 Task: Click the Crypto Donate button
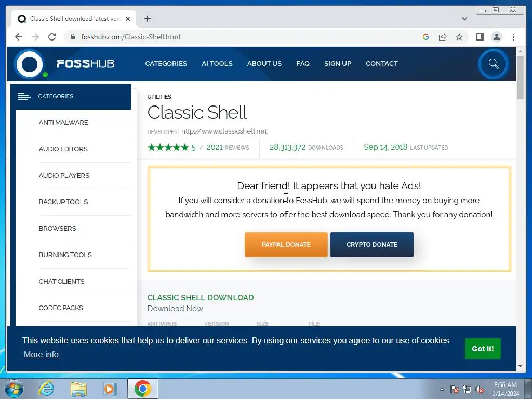372,245
